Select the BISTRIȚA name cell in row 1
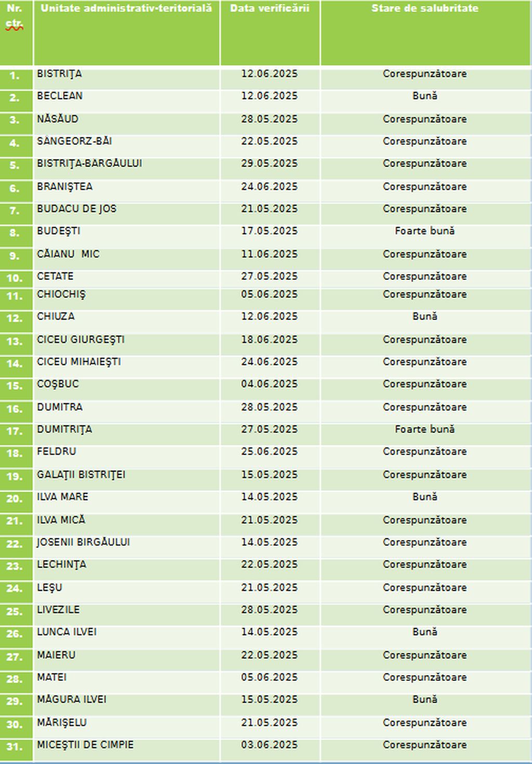 click(59, 74)
